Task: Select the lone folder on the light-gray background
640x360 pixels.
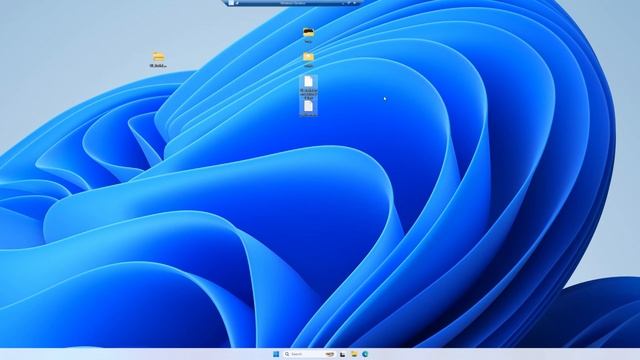Action: click(x=158, y=59)
